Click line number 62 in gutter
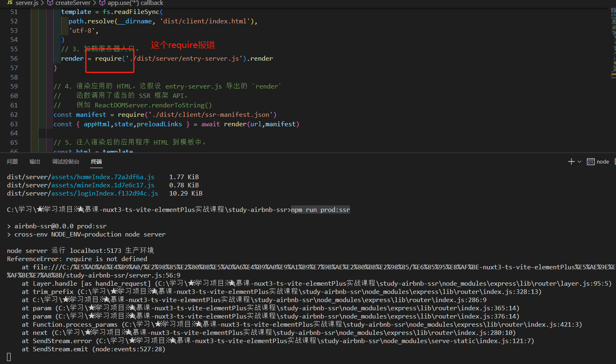The image size is (616, 364). coord(14,114)
